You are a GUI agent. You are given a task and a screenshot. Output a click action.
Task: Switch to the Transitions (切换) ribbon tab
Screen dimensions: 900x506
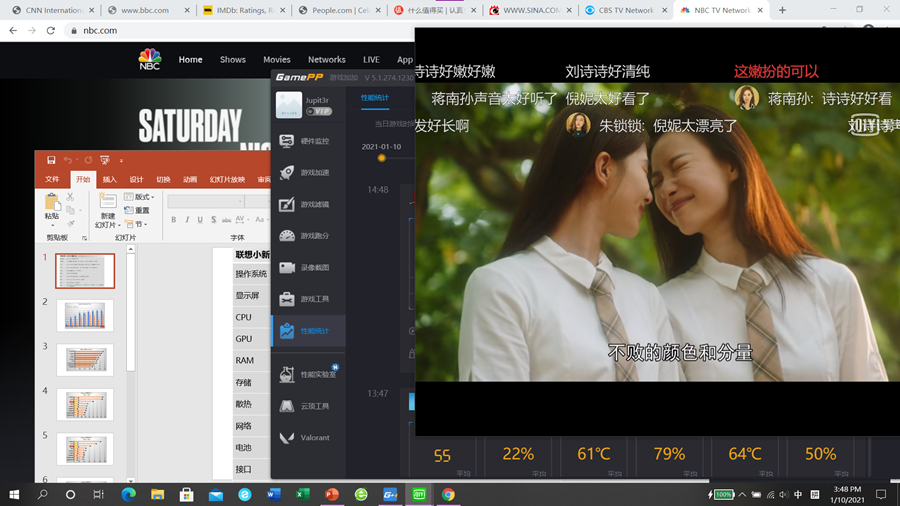164,180
